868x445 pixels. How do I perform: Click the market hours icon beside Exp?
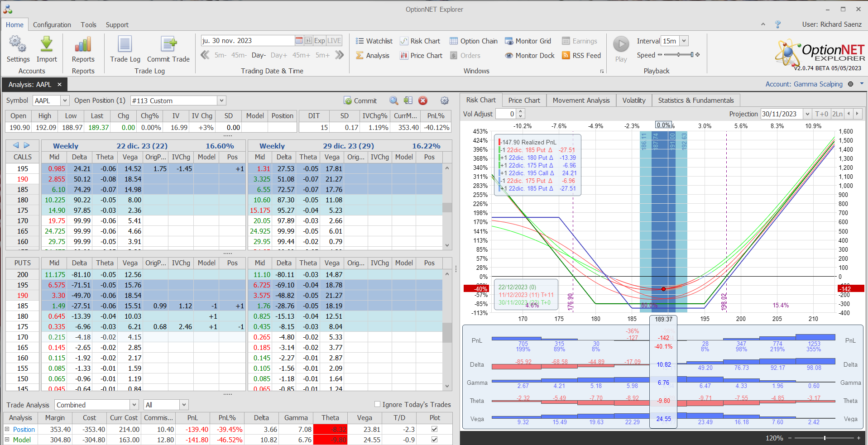(x=308, y=41)
